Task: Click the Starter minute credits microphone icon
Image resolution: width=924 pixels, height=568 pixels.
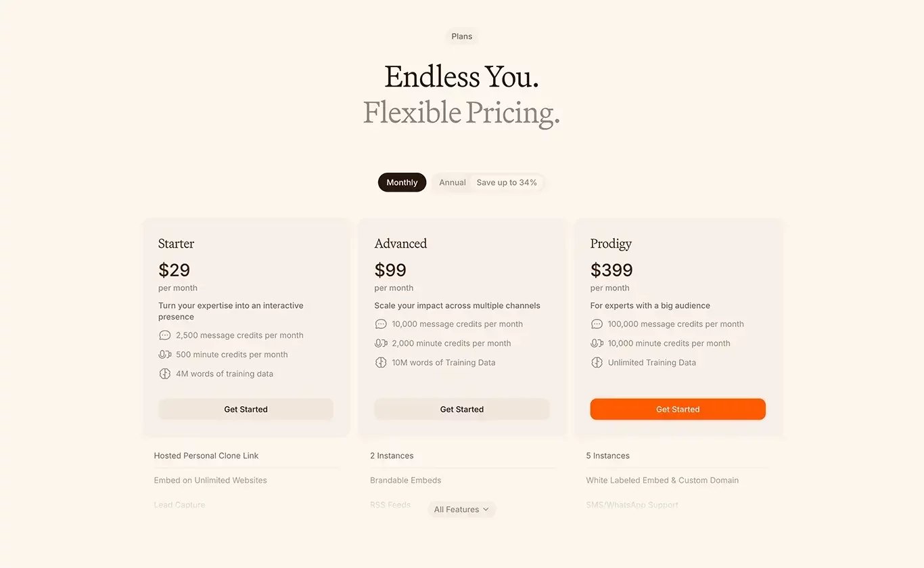Action: [x=164, y=354]
